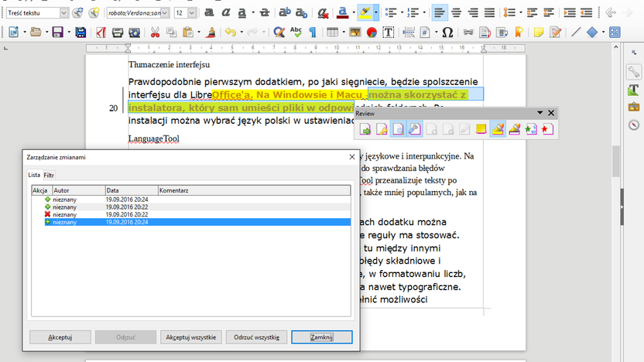Image resolution: width=644 pixels, height=362 pixels.
Task: Open the font size dropdown
Action: [191, 12]
